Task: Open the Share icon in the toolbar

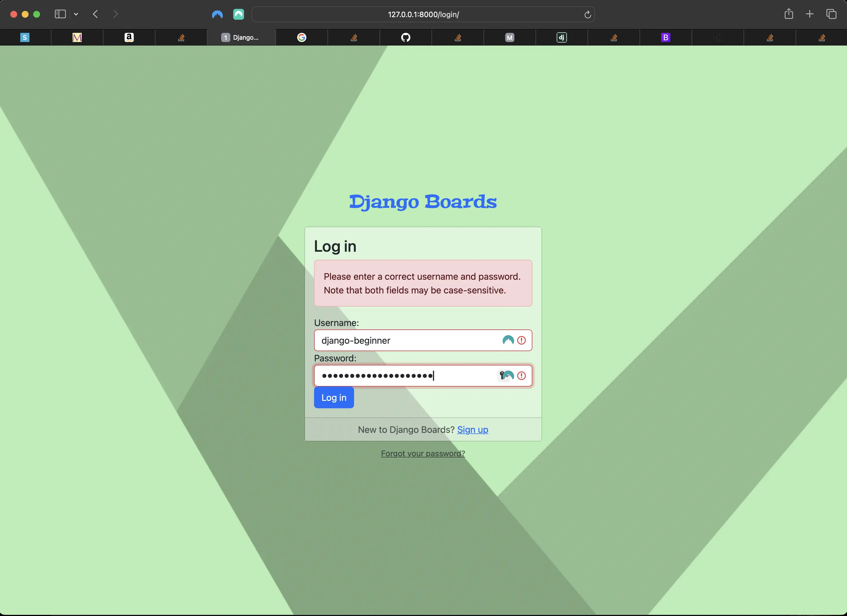Action: point(789,14)
